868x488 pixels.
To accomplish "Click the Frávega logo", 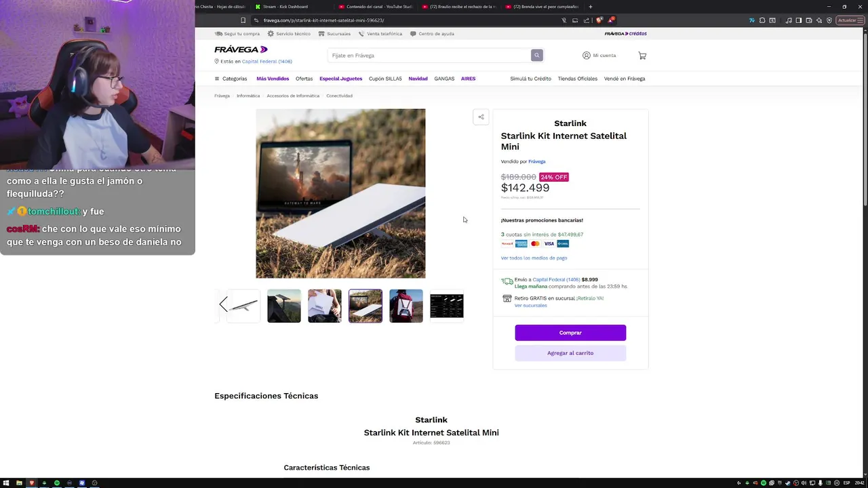I will pos(241,49).
